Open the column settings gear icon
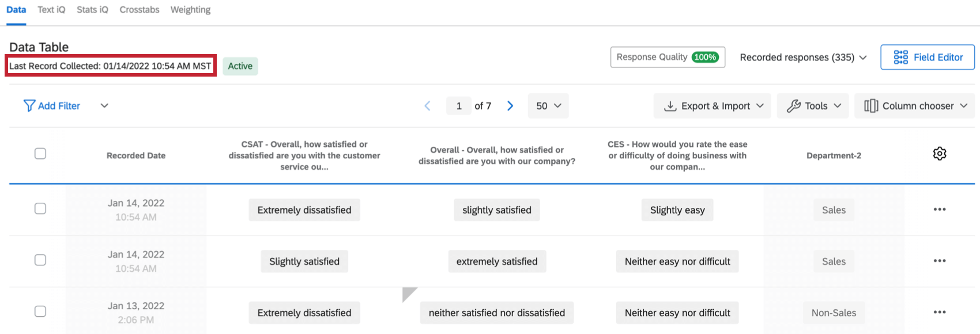The image size is (980, 334). coord(940,153)
